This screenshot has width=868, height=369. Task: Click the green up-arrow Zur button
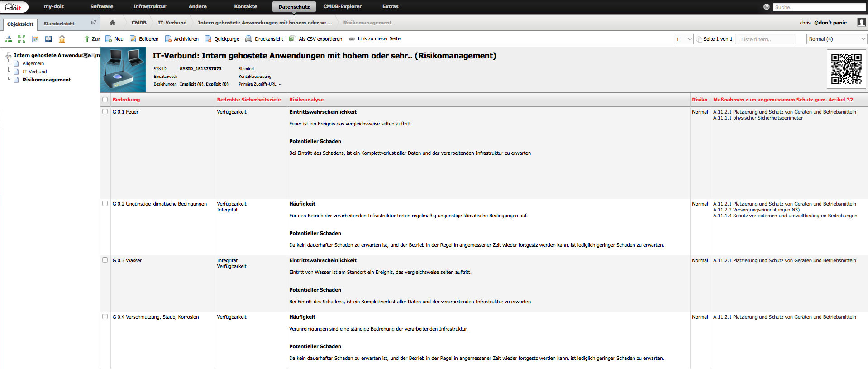coord(92,39)
